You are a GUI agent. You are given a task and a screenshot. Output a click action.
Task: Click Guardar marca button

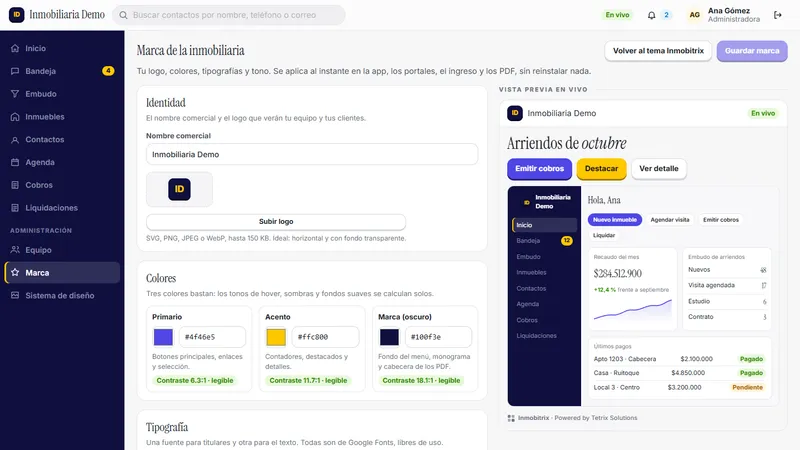(752, 51)
